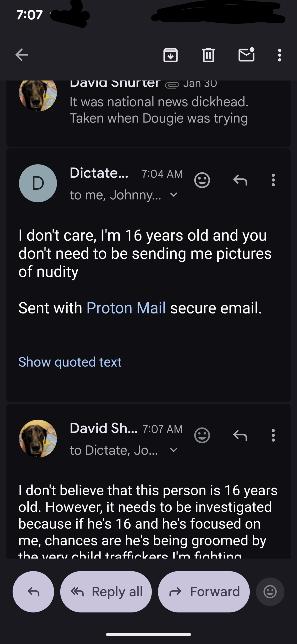Expand recipient details under "to me, Johnny"
Image resolution: width=297 pixels, height=644 pixels.
pos(174,195)
